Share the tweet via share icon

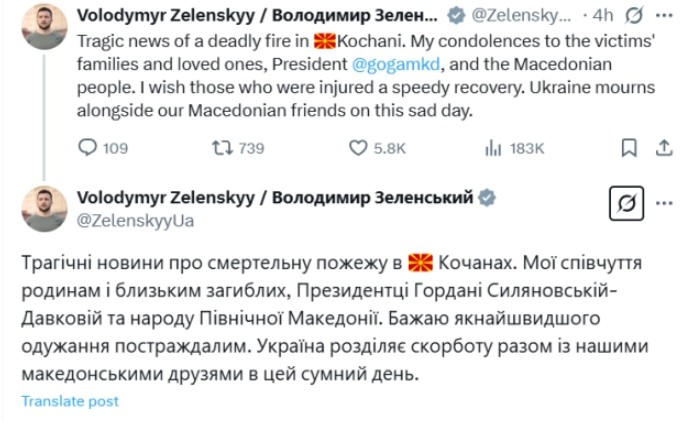[x=661, y=148]
